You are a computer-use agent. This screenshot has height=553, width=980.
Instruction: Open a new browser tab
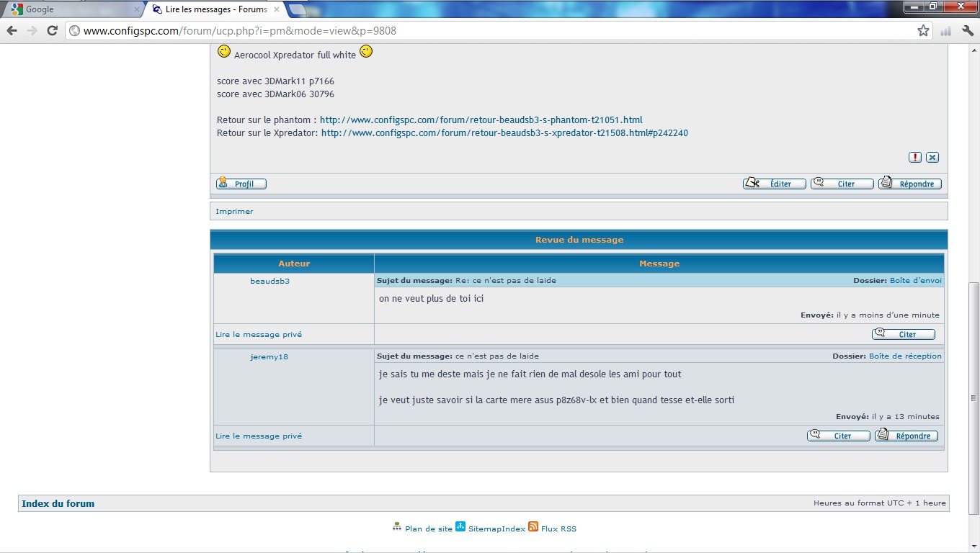click(297, 9)
